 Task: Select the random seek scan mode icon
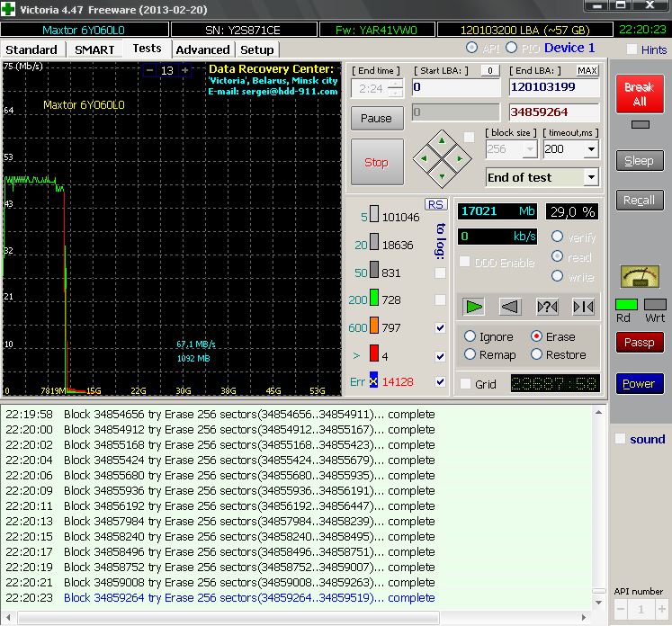point(547,307)
